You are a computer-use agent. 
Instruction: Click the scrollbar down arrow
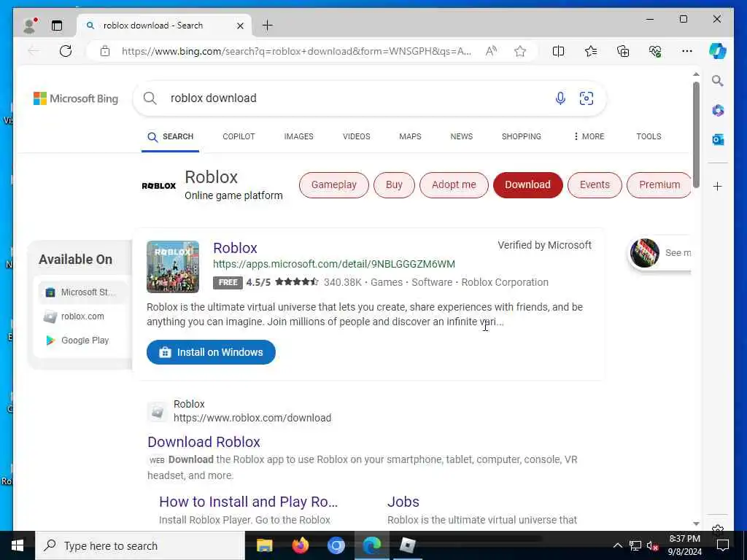pos(696,524)
